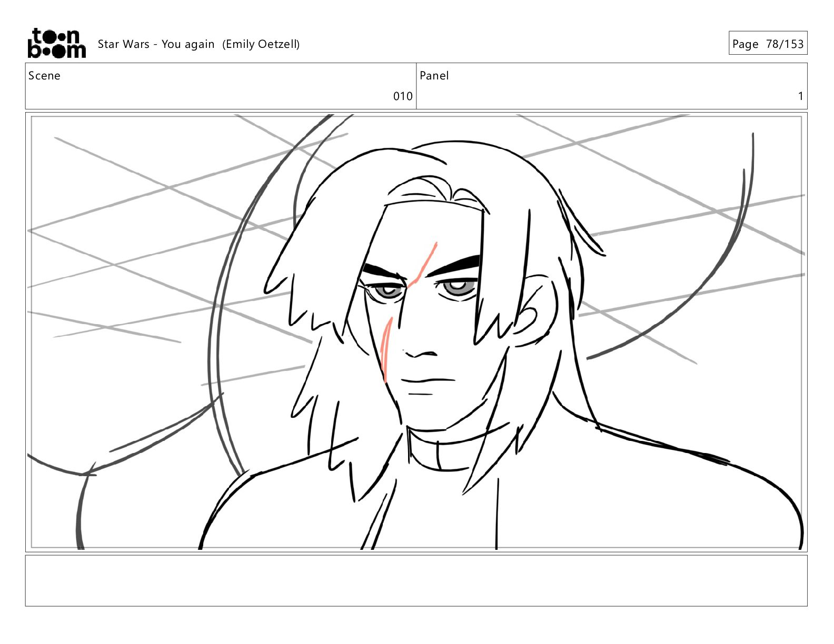Image resolution: width=834 pixels, height=644 pixels.
Task: Select the panel number '1'
Action: 800,96
